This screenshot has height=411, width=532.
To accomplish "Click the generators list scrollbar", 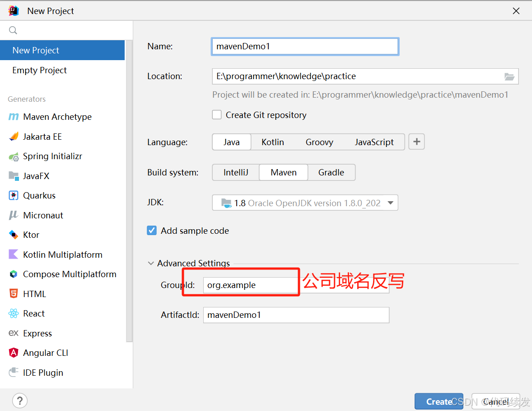I will coord(129,190).
